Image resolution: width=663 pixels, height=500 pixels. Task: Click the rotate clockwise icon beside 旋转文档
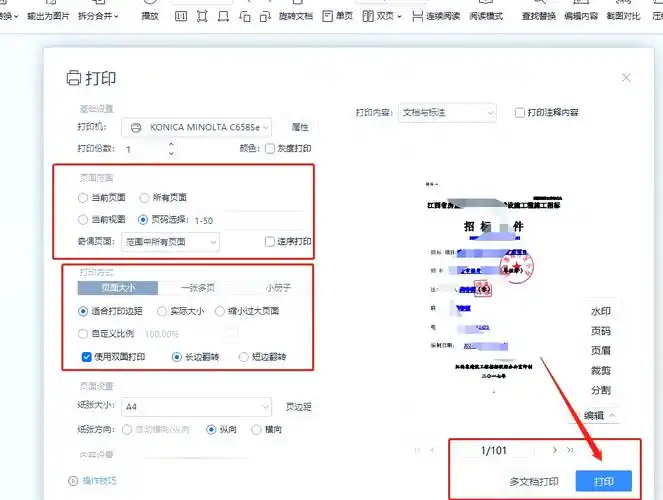(265, 16)
